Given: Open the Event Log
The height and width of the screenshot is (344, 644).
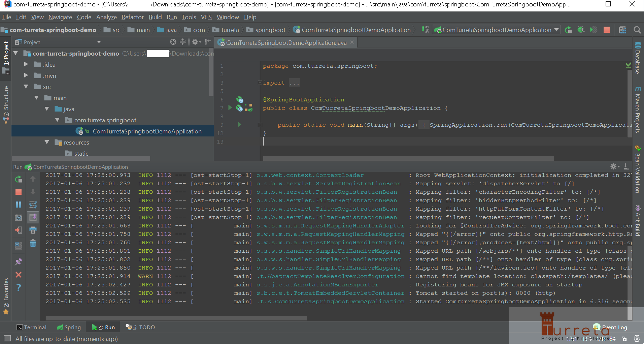Looking at the screenshot, I should coord(610,327).
